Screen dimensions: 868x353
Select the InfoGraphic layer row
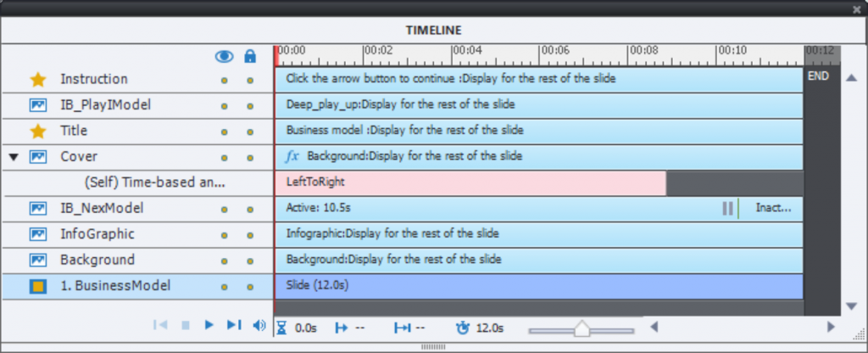[x=97, y=234]
